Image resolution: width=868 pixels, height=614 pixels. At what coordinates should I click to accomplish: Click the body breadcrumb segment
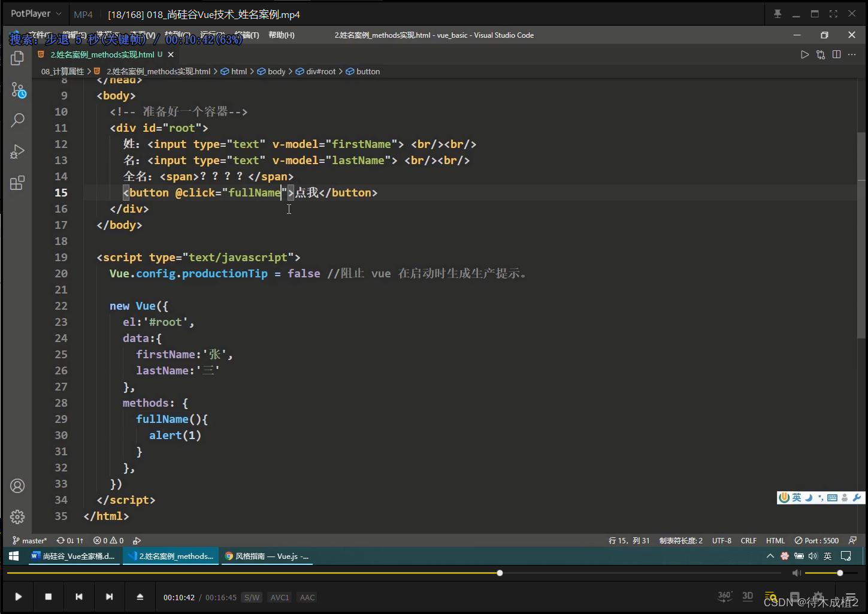(x=271, y=71)
